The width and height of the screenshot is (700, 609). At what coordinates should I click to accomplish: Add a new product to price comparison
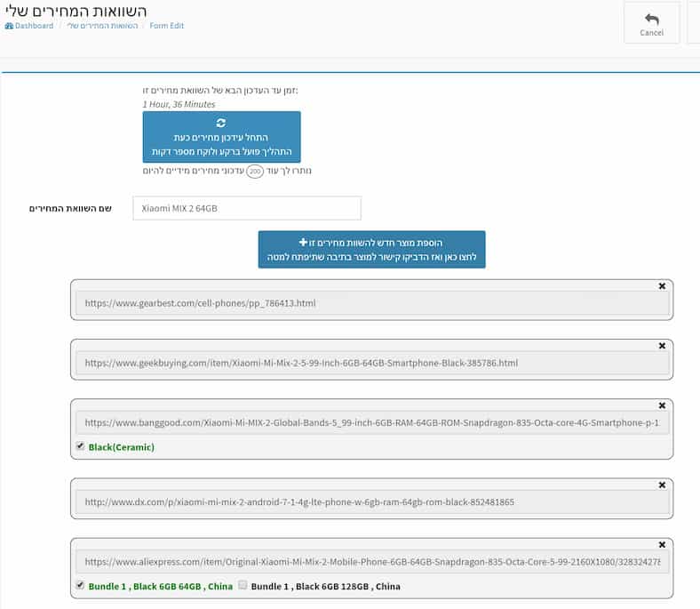coord(371,249)
